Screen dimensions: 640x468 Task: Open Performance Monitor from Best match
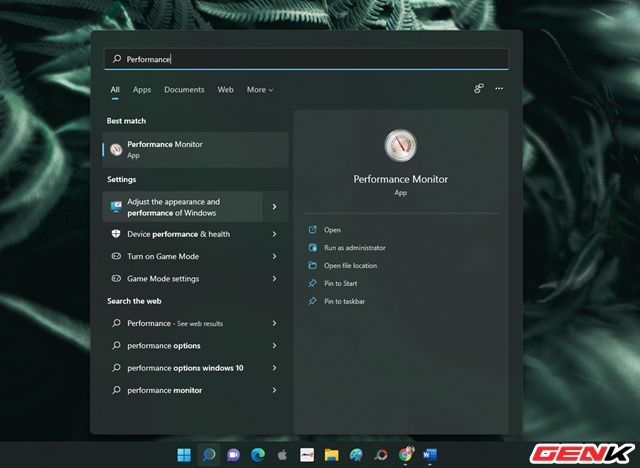(x=195, y=149)
